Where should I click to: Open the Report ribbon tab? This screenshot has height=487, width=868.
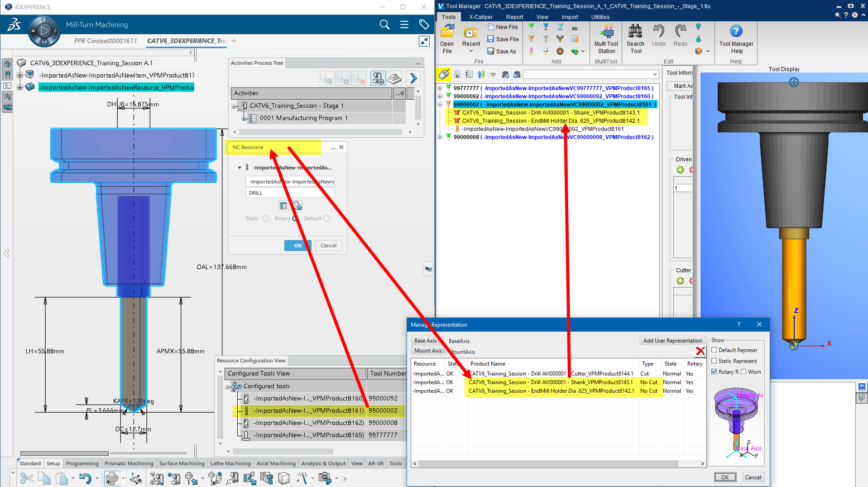[x=514, y=17]
